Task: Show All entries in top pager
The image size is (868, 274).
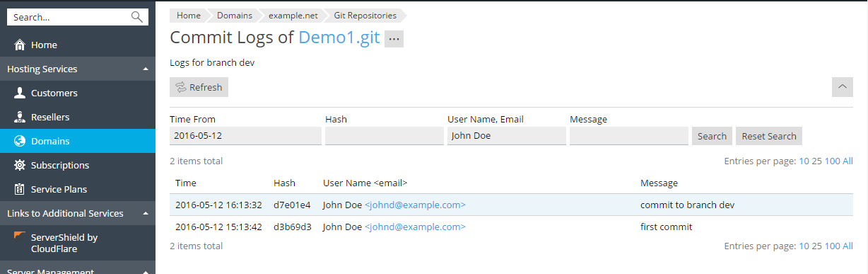Action: 848,161
